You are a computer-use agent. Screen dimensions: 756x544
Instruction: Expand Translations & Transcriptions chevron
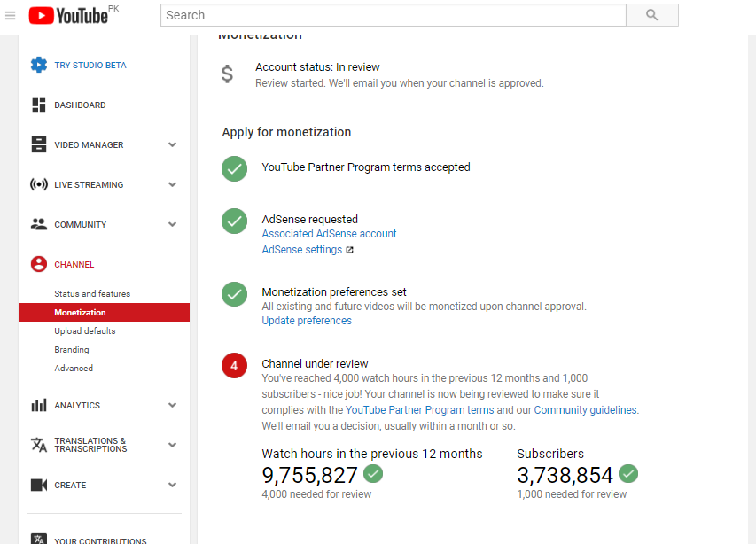pos(172,445)
